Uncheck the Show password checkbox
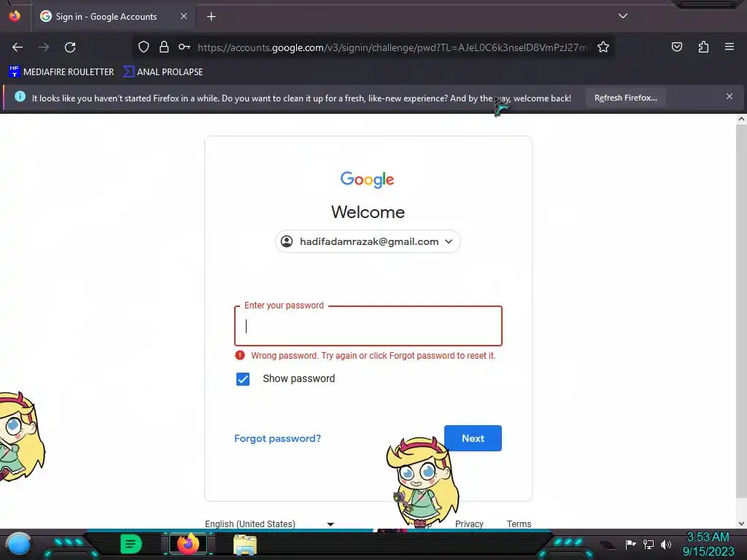This screenshot has width=747, height=560. coord(243,379)
